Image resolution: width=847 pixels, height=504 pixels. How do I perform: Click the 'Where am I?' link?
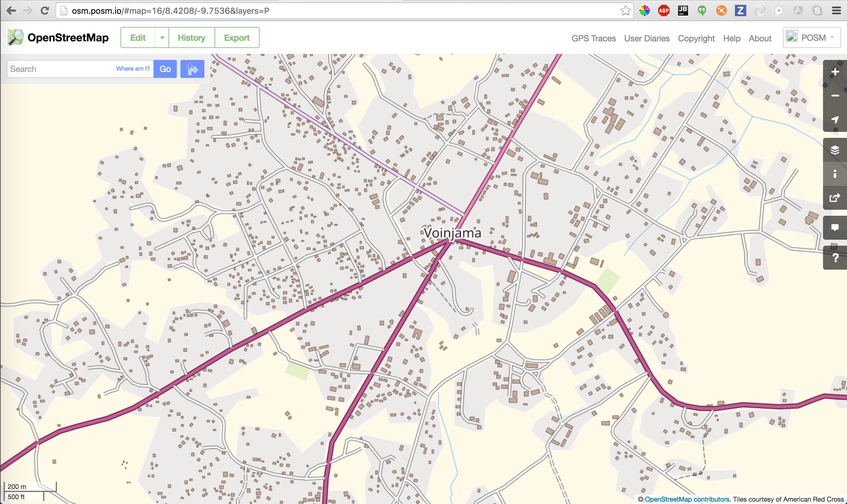[133, 69]
